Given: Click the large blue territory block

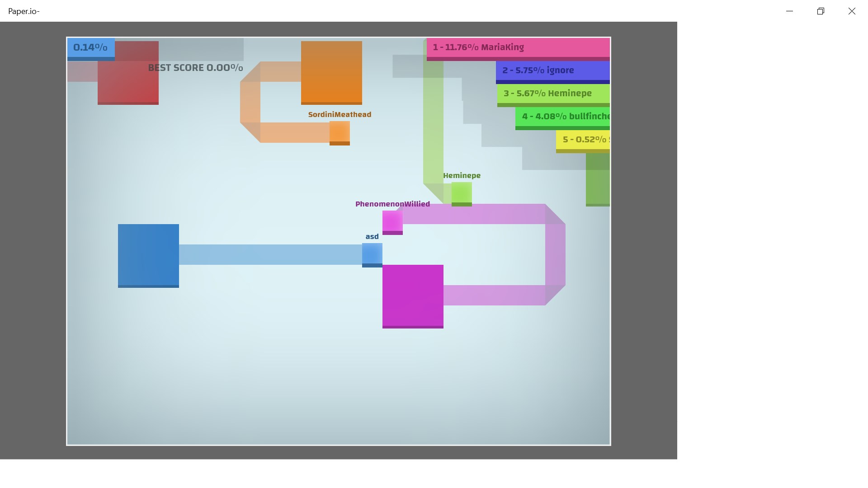Looking at the screenshot, I should pyautogui.click(x=148, y=255).
